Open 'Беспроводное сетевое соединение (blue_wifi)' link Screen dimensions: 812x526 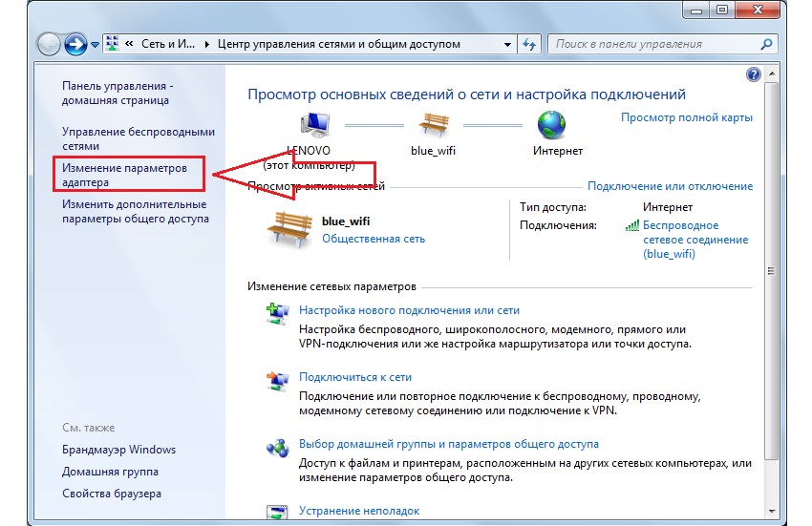[x=695, y=240]
